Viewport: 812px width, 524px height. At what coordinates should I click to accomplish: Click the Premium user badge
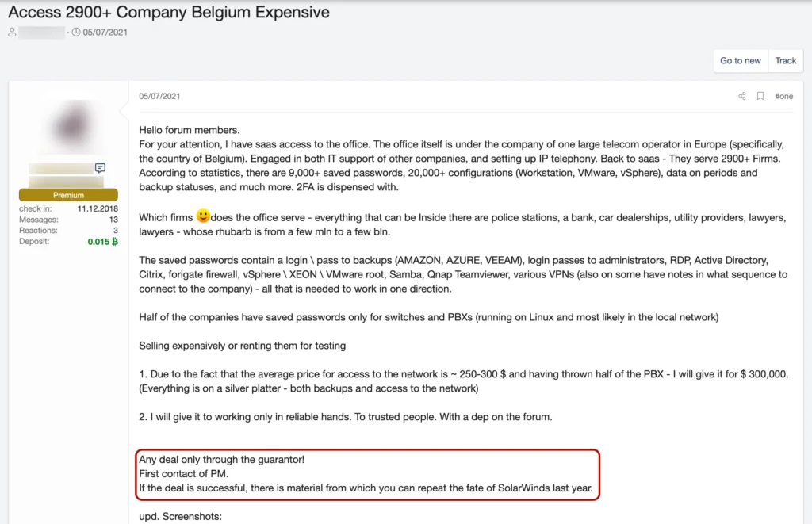point(68,195)
